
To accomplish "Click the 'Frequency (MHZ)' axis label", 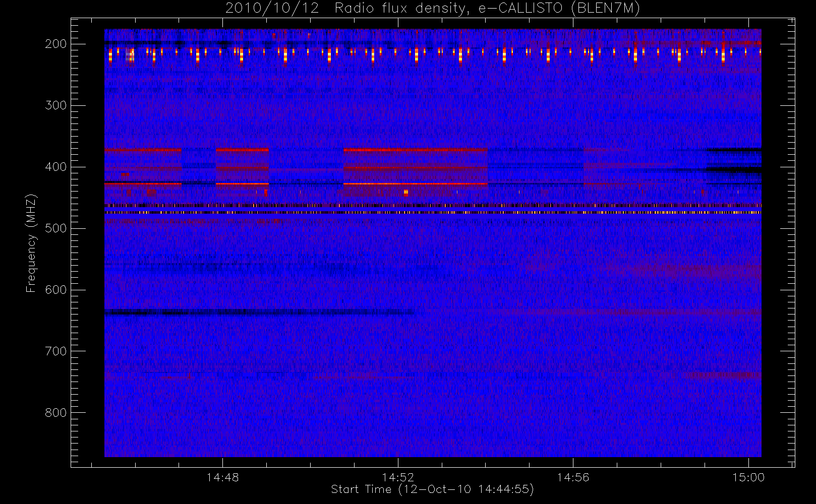I will point(31,243).
